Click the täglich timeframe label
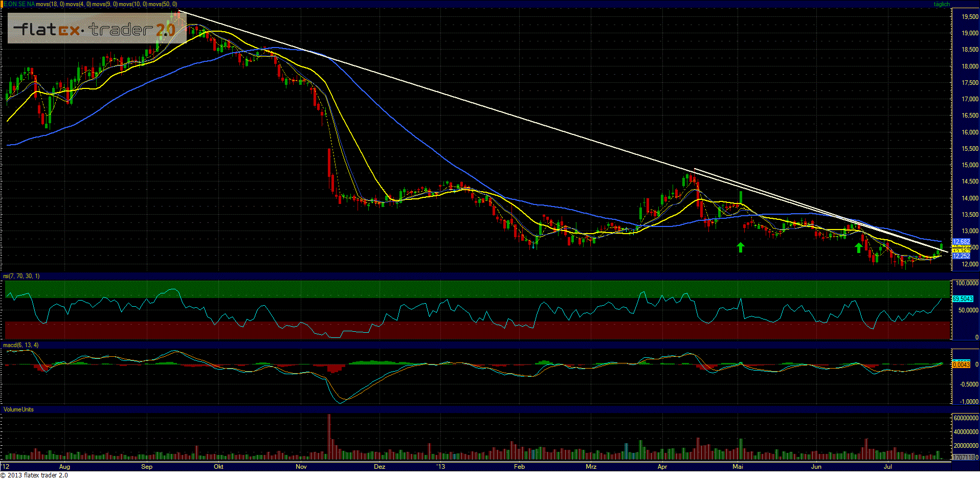980x480 pixels. (x=942, y=4)
